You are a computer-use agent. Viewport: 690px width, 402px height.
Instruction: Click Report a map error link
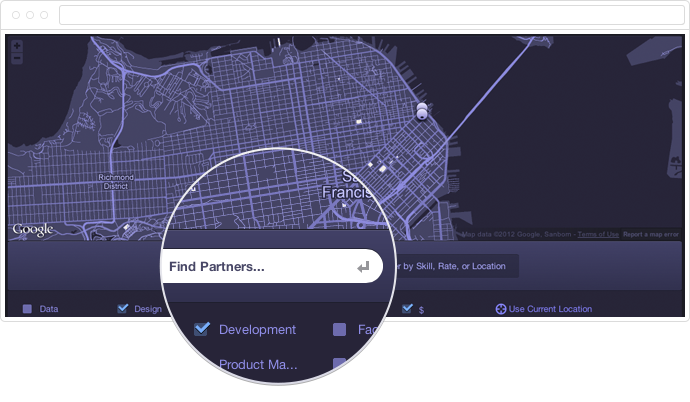tap(651, 234)
